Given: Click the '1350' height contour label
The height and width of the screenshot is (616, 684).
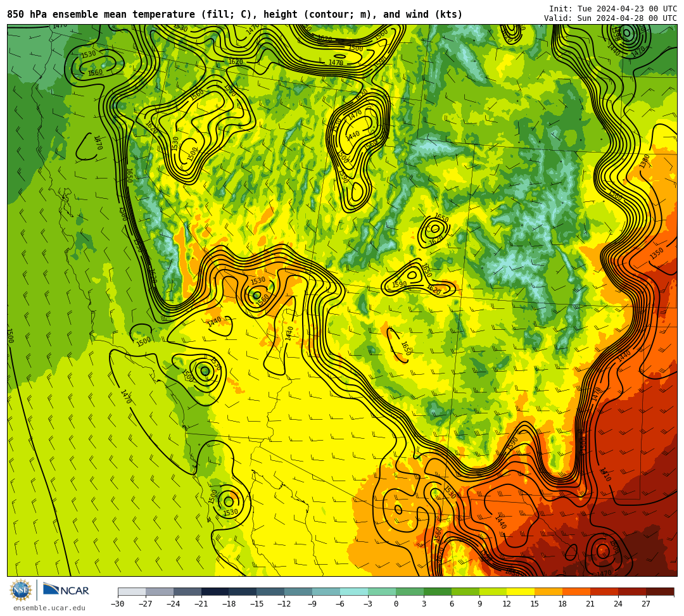Looking at the screenshot, I should pos(657,253).
